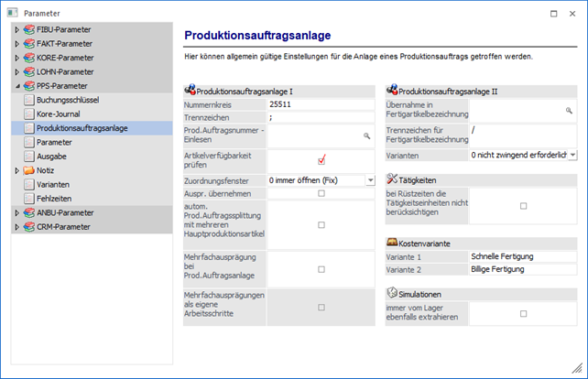Image resolution: width=588 pixels, height=379 pixels.
Task: Open the Zuordnungsfenster dropdown
Action: pyautogui.click(x=370, y=181)
